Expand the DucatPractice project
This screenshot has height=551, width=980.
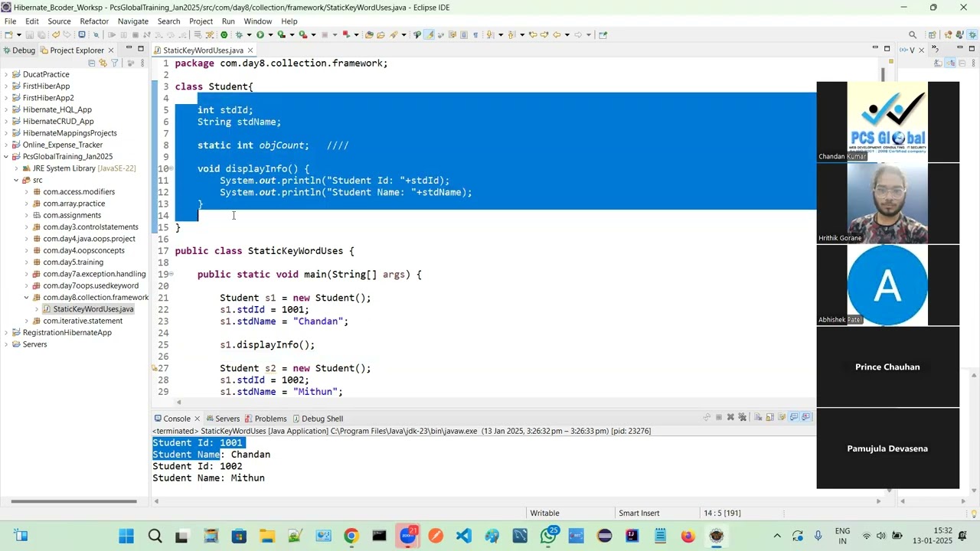(6, 75)
